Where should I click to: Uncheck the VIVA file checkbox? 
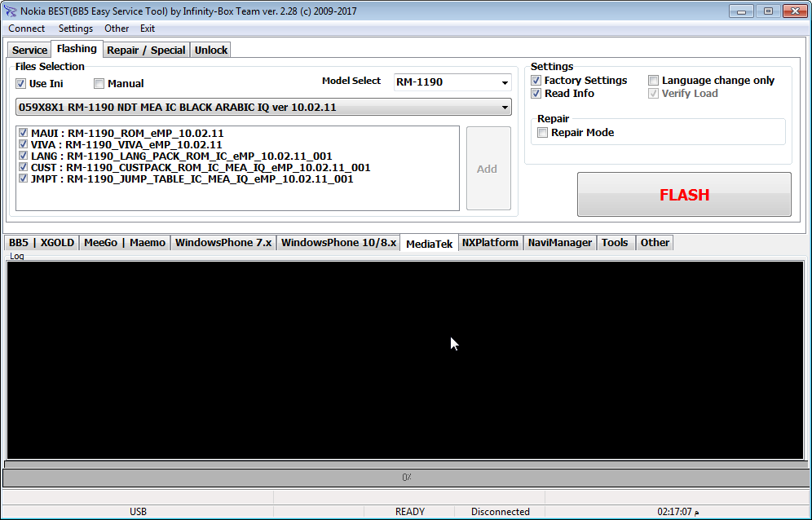(x=23, y=144)
